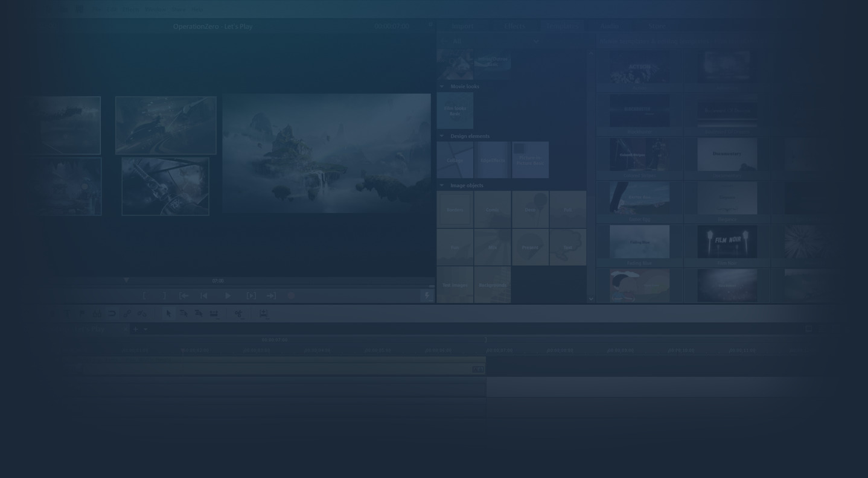The width and height of the screenshot is (868, 478).
Task: Collapse the Design elements section
Action: point(441,136)
